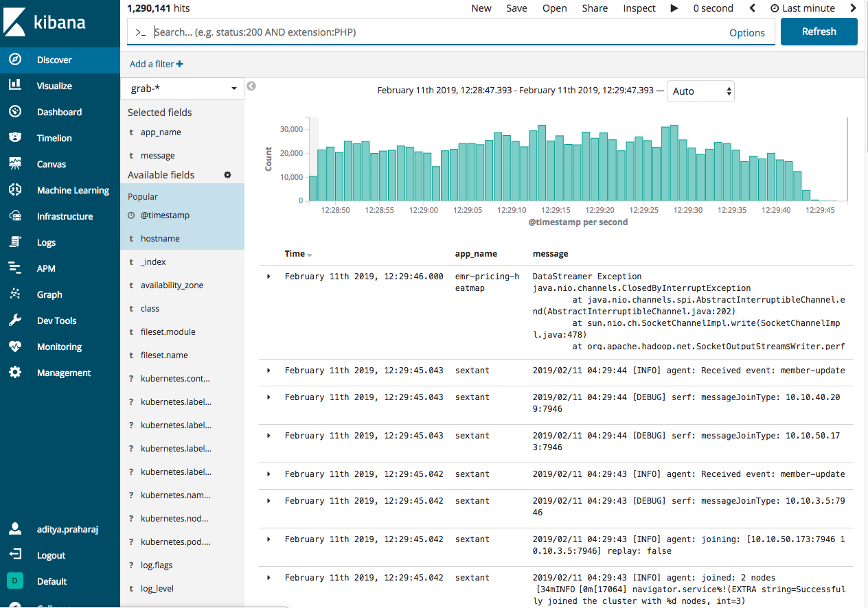Click the Management gear icon
This screenshot has height=608, width=868.
point(15,373)
